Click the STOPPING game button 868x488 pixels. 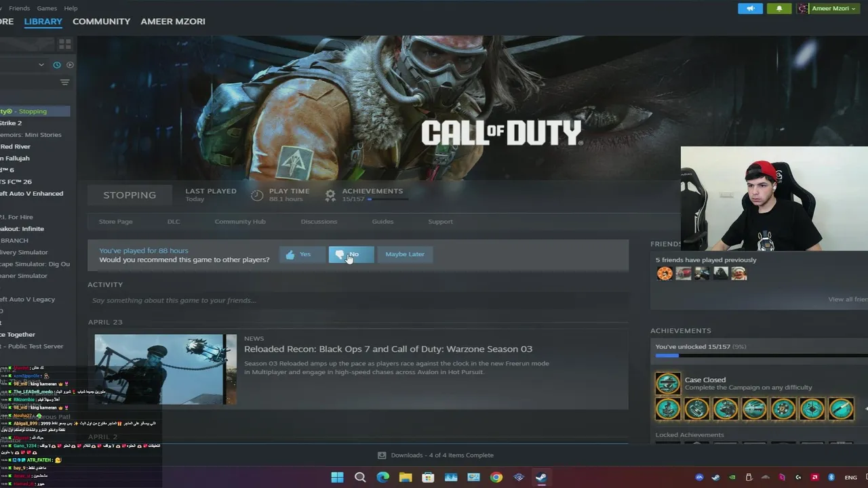pos(130,195)
